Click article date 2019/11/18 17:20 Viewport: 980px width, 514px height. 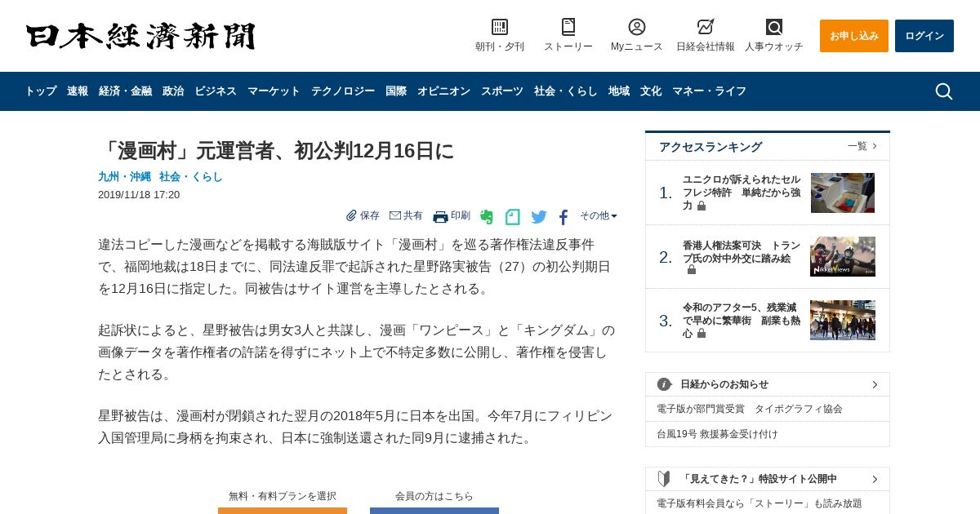pyautogui.click(x=139, y=195)
